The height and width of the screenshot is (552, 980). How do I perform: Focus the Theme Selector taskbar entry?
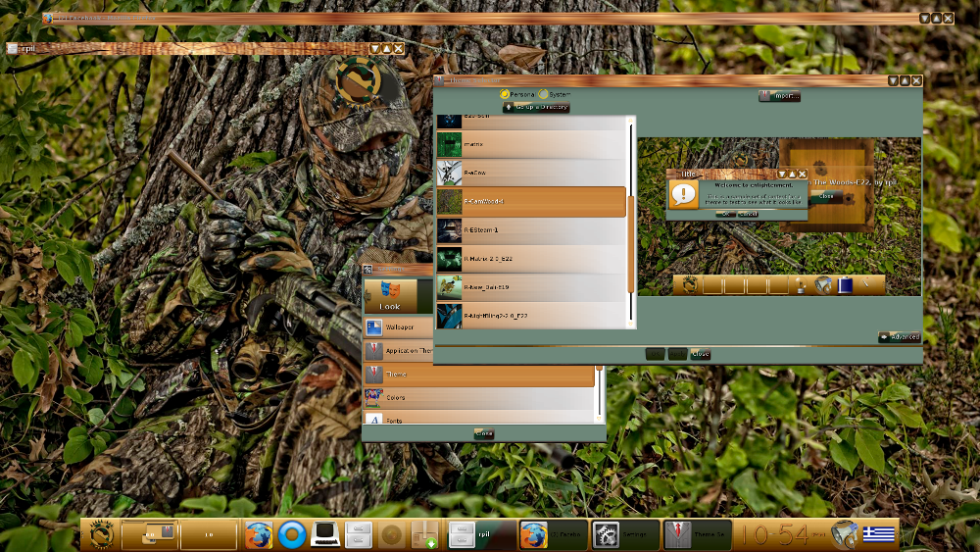point(696,535)
